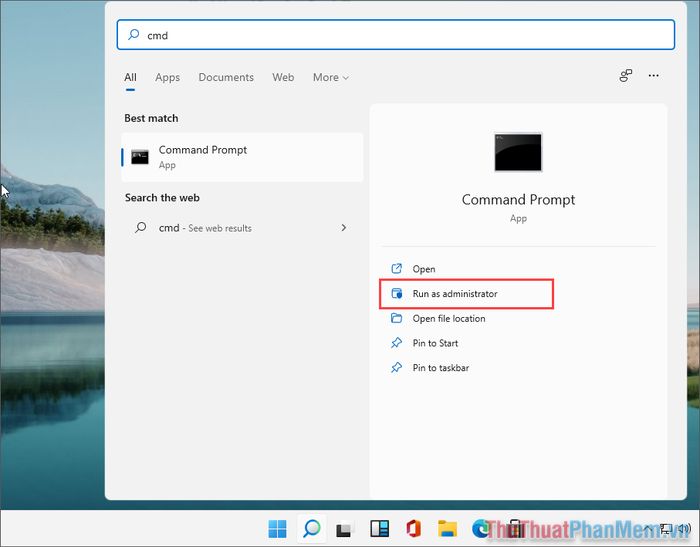
Task: Click the large Command Prompt thumbnail
Action: tap(518, 152)
